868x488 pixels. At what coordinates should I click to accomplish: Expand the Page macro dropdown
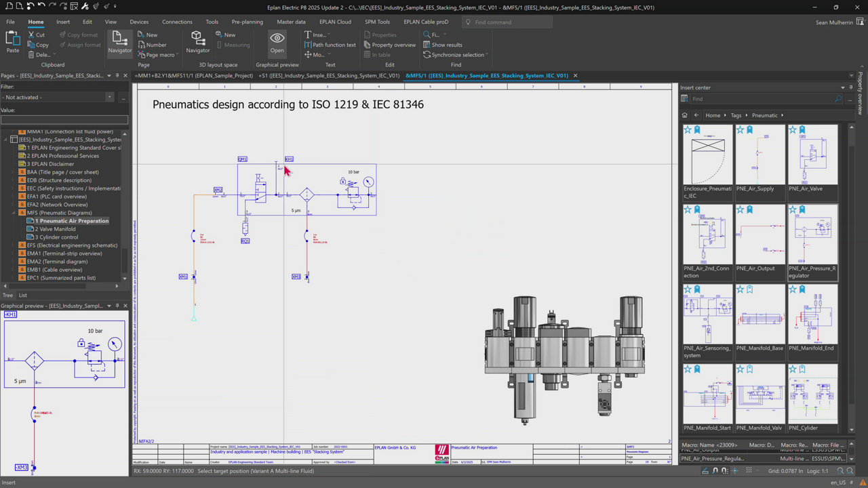(x=177, y=55)
